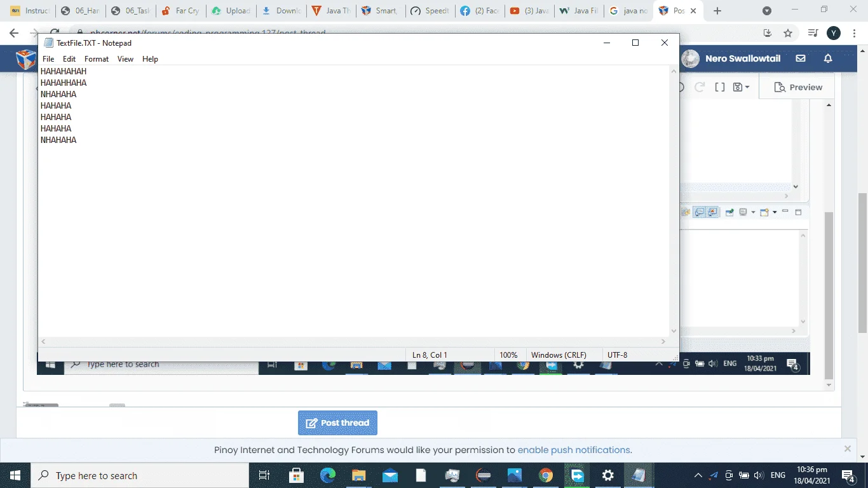Switch to the Google java search tab

click(628, 11)
